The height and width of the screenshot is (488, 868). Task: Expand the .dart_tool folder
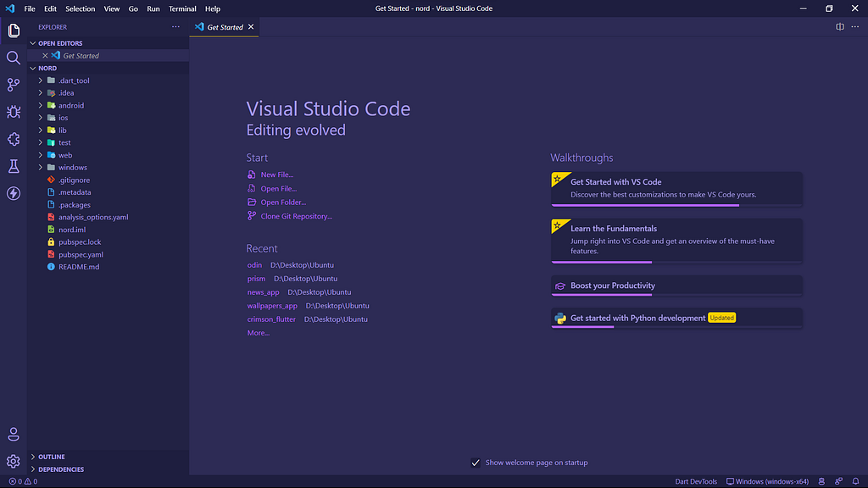coord(41,80)
